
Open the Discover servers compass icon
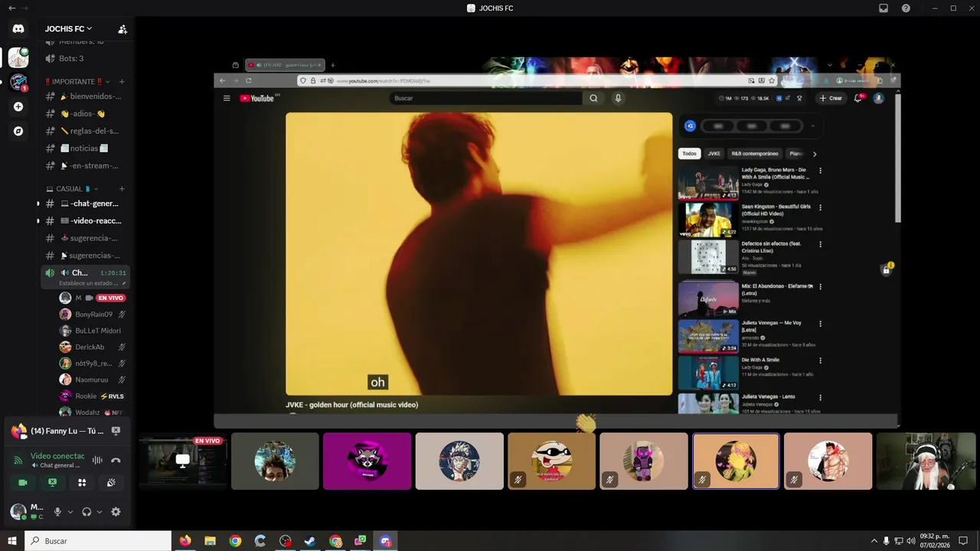[18, 131]
